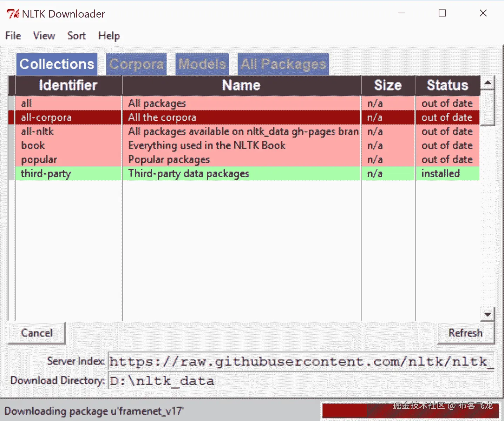Select the 'all' identifier row
This screenshot has width=504, height=421.
pos(68,103)
